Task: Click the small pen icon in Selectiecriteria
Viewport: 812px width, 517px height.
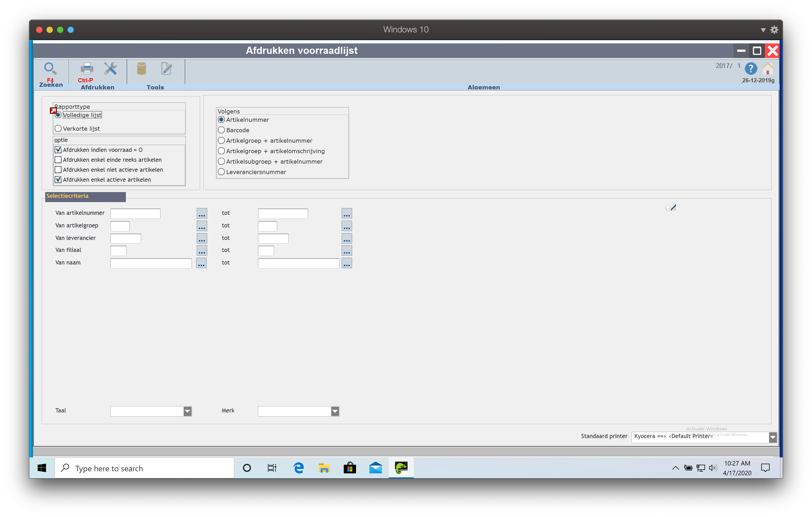Action: pos(671,208)
